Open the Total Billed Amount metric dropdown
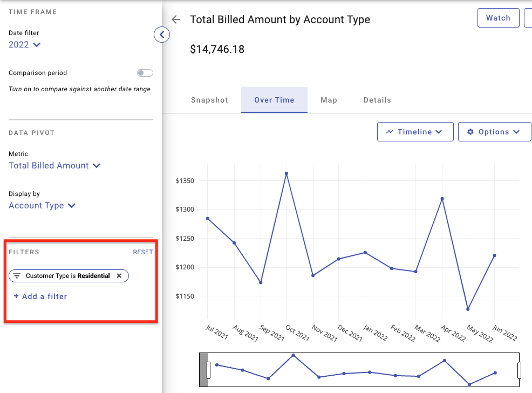 pyautogui.click(x=54, y=166)
